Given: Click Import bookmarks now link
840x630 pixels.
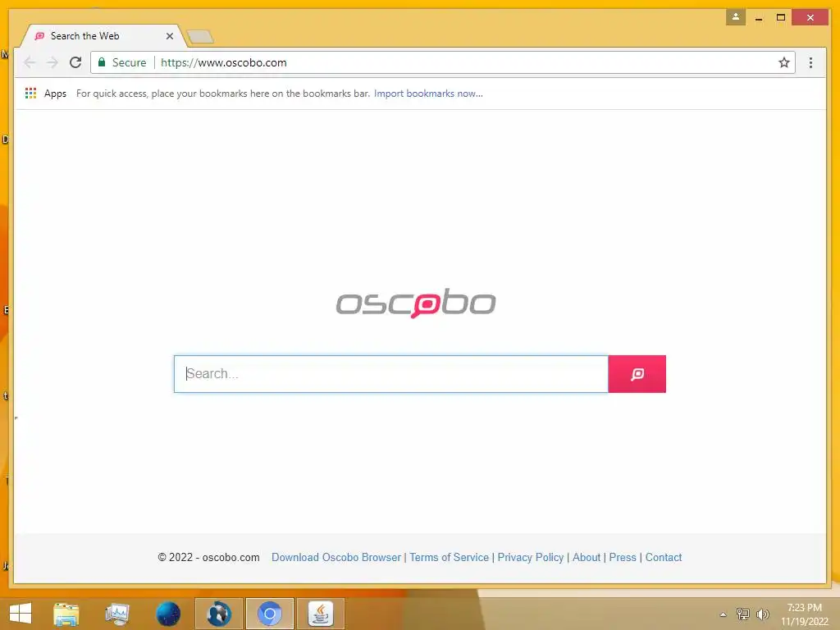Looking at the screenshot, I should (x=428, y=94).
